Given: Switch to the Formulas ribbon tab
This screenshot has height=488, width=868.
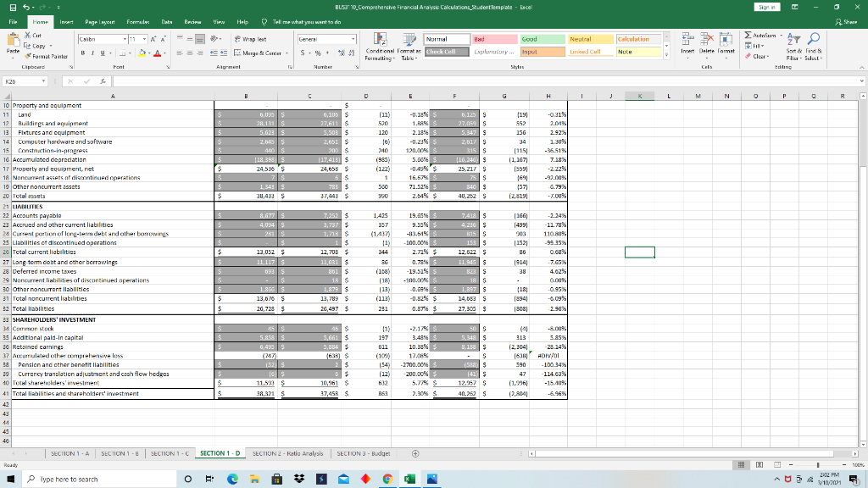Looking at the screenshot, I should [x=139, y=22].
